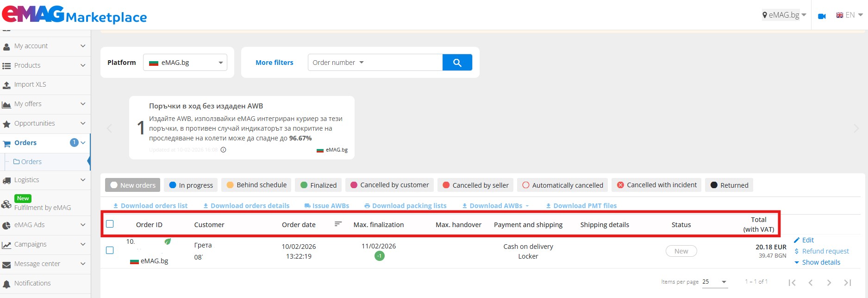This screenshot has height=298, width=868.
Task: Click the My account user icon
Action: [6, 46]
